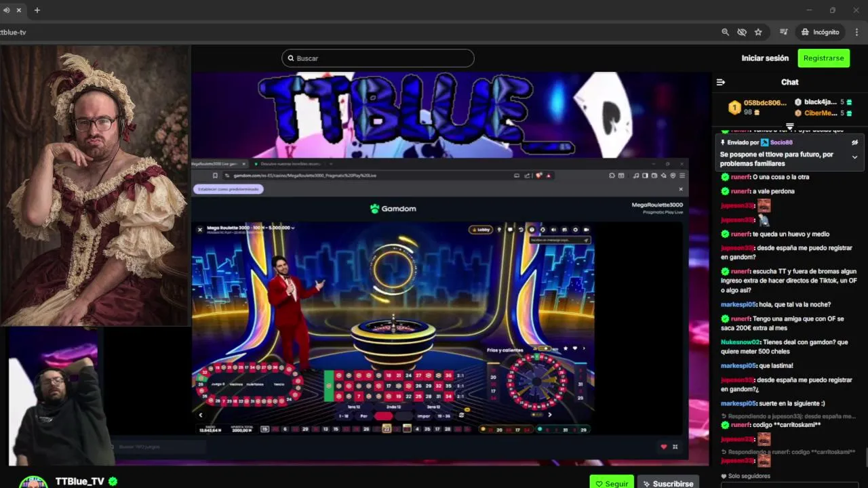Click the tab audio speaker icon
868x488 pixels.
[7, 10]
